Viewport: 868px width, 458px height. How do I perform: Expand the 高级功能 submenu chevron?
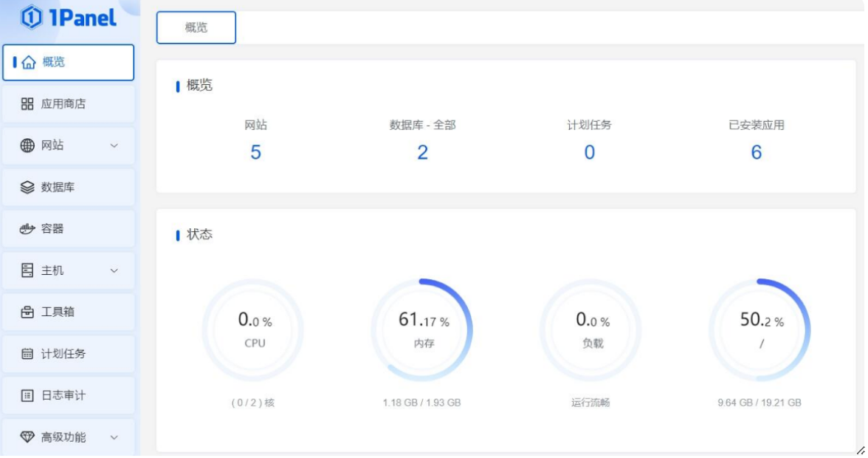pos(114,437)
